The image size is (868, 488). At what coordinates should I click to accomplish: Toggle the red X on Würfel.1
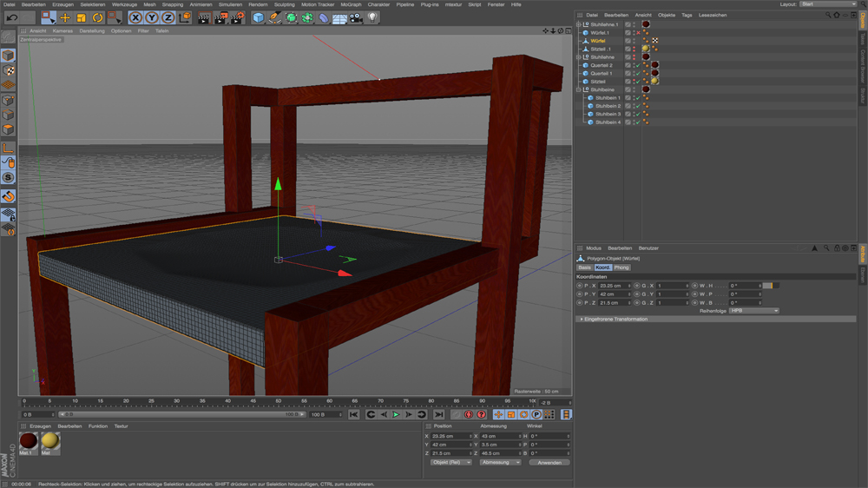[x=638, y=33]
